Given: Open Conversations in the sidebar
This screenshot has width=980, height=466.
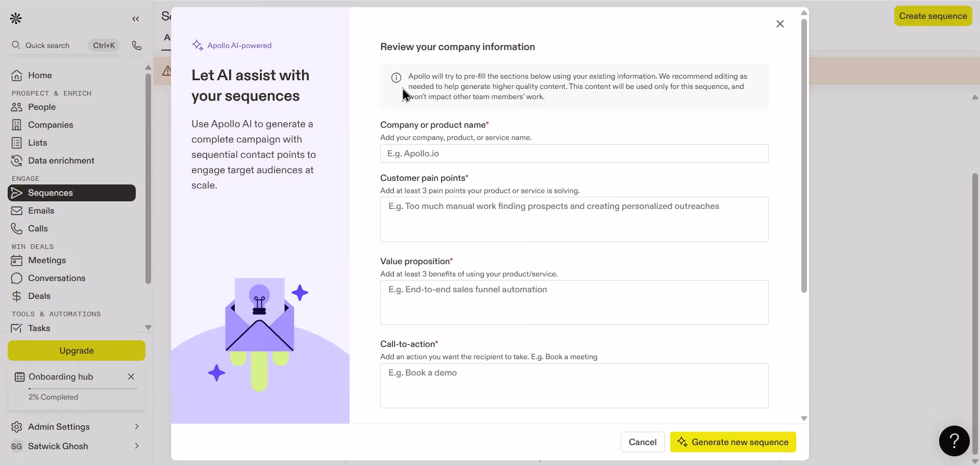Looking at the screenshot, I should click(71, 278).
